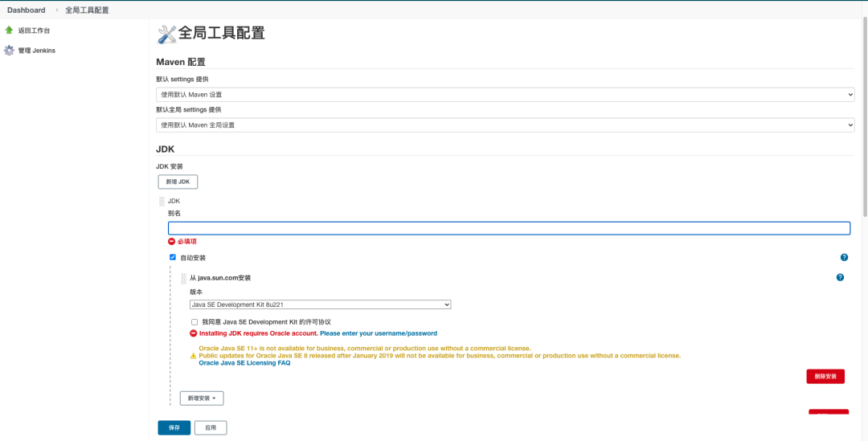
Task: Click the green arrow beside 返回工作台
Action: tap(9, 30)
